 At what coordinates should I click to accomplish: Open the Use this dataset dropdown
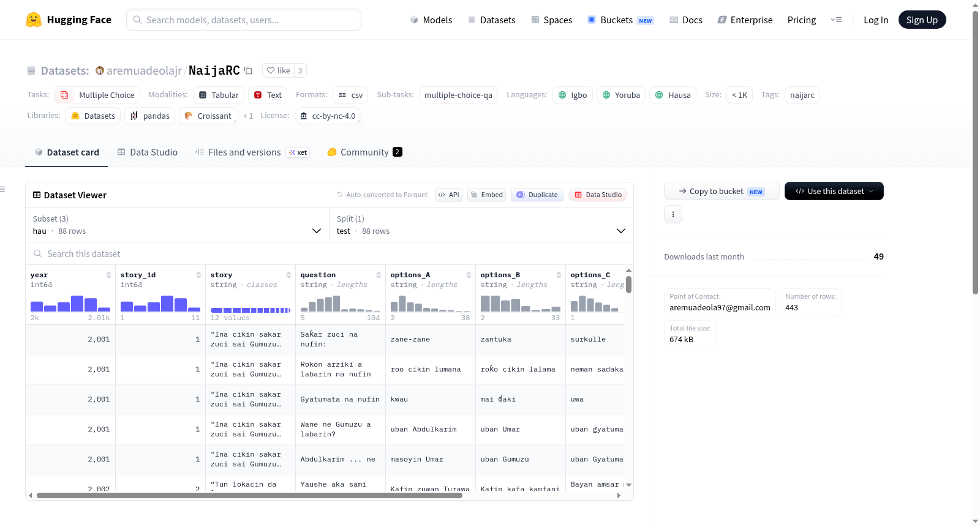tap(834, 191)
